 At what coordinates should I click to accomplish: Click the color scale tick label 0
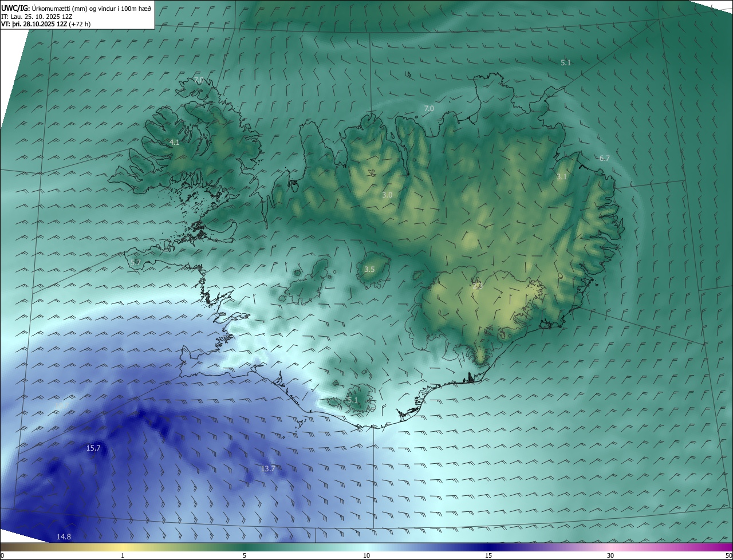pyautogui.click(x=2, y=556)
